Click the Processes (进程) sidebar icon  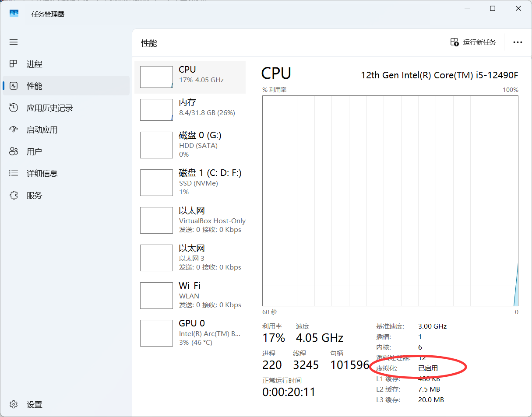tap(14, 64)
